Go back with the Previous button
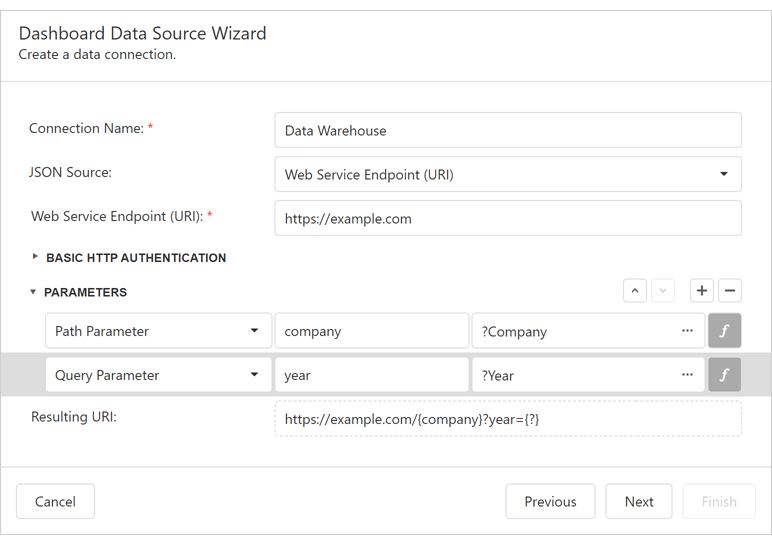772x545 pixels. pyautogui.click(x=550, y=502)
